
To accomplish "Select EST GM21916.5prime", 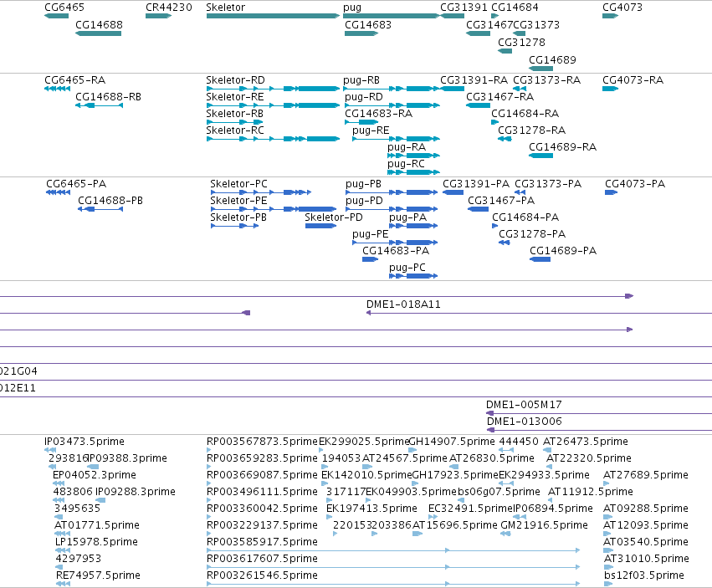I will [x=506, y=534].
